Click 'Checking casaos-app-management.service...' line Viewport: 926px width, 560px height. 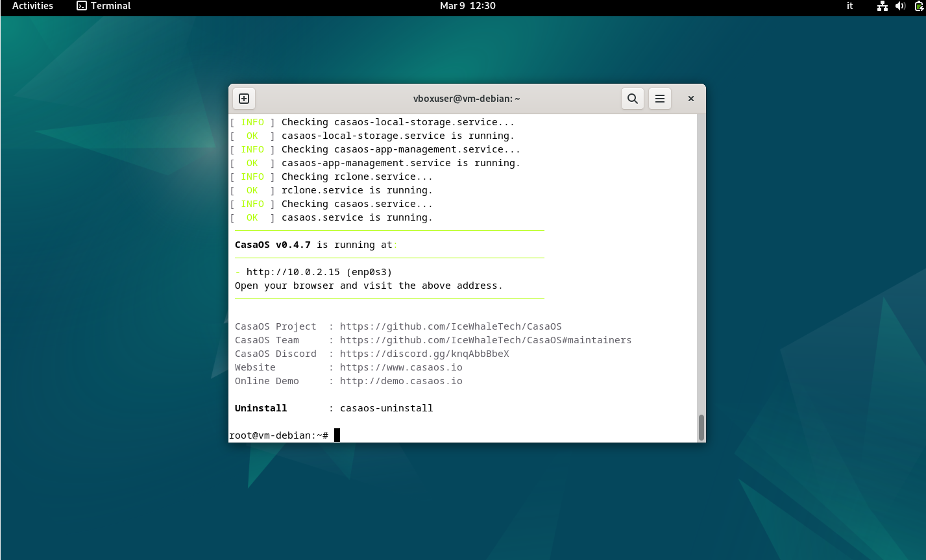[401, 149]
